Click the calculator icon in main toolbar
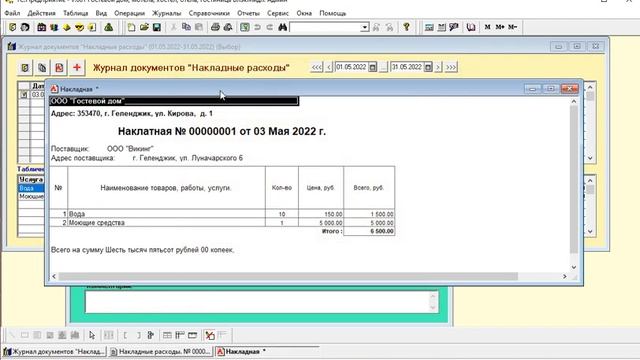 pyautogui.click(x=429, y=27)
